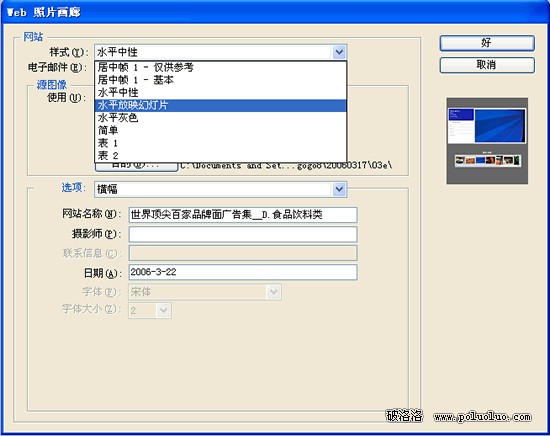Open the 选项 横幅 dropdown
The height and width of the screenshot is (436, 550).
[x=221, y=189]
